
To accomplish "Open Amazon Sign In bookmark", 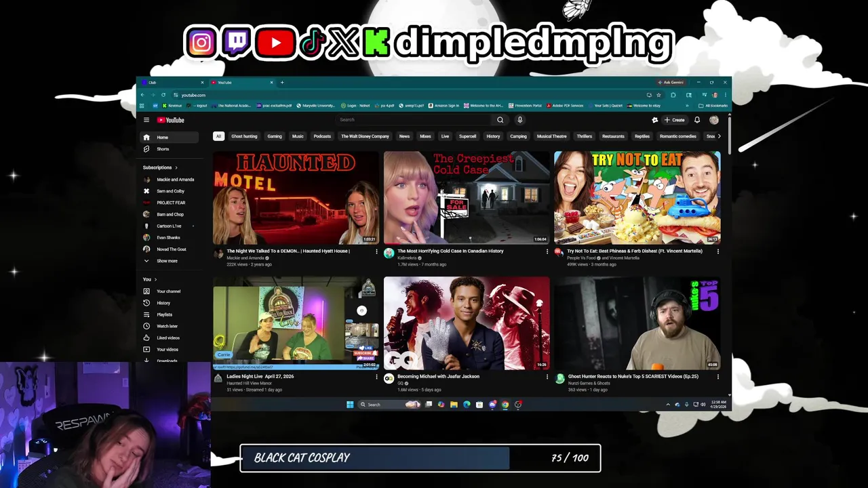I will coord(443,106).
